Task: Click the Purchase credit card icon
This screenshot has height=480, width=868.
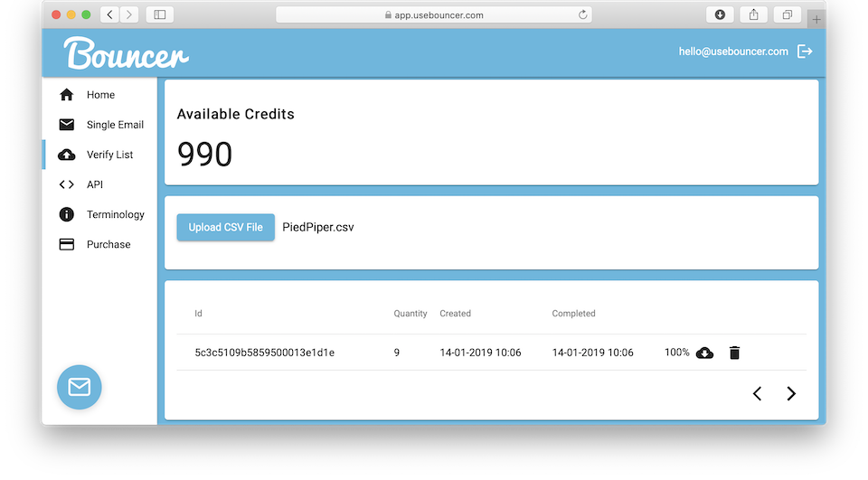Action: coord(66,244)
